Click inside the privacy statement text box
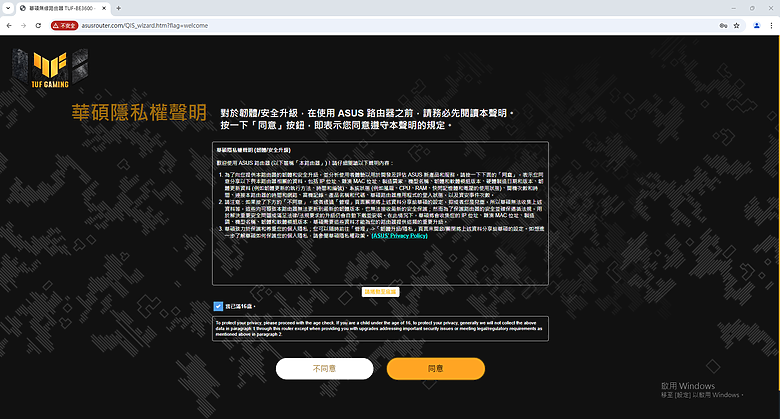Screen dimensions: 780x419 click(381, 213)
